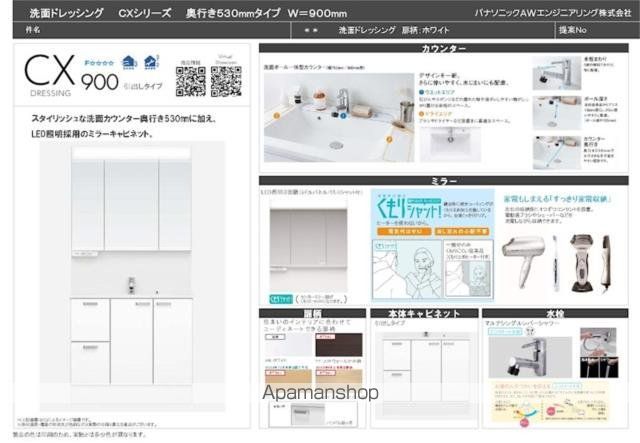Screen dimensions: 640x443
Task: Click the DRESSING text under CX
Action: 51,93
